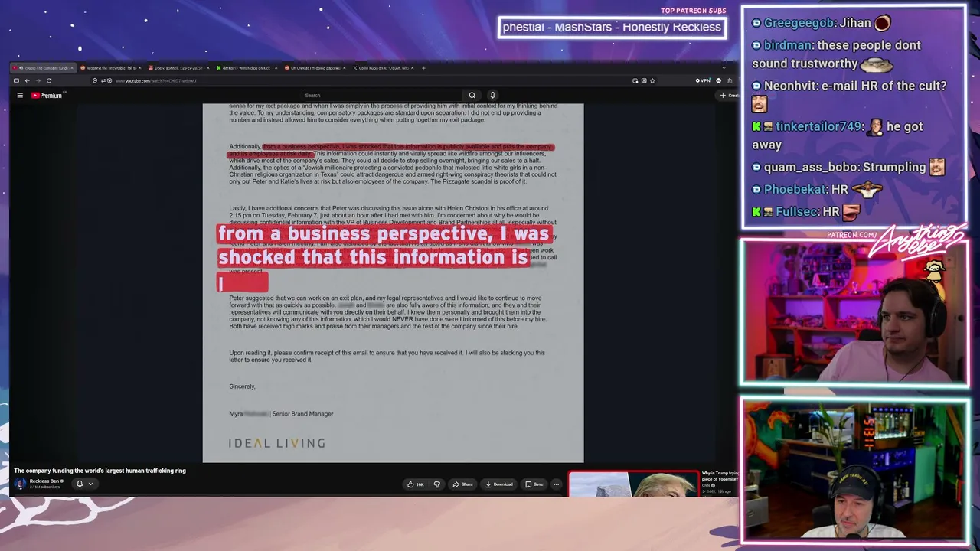Viewport: 980px width, 551px height.
Task: Open the Reckless Ben channel avatar
Action: (20, 484)
